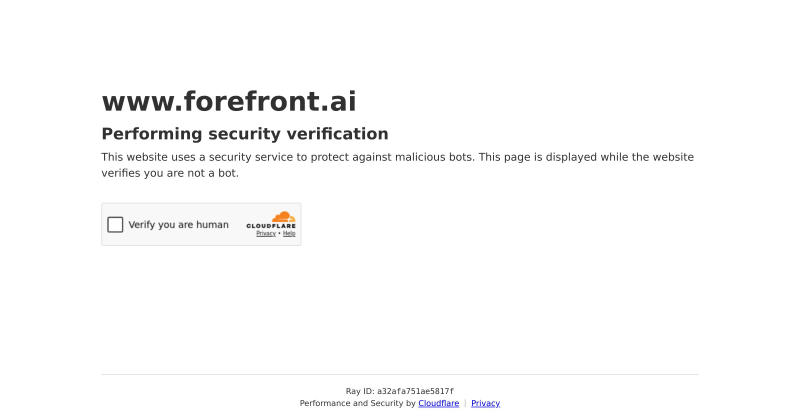Click the "verifies you are not a bot" line
This screenshot has width=800, height=420.
170,173
